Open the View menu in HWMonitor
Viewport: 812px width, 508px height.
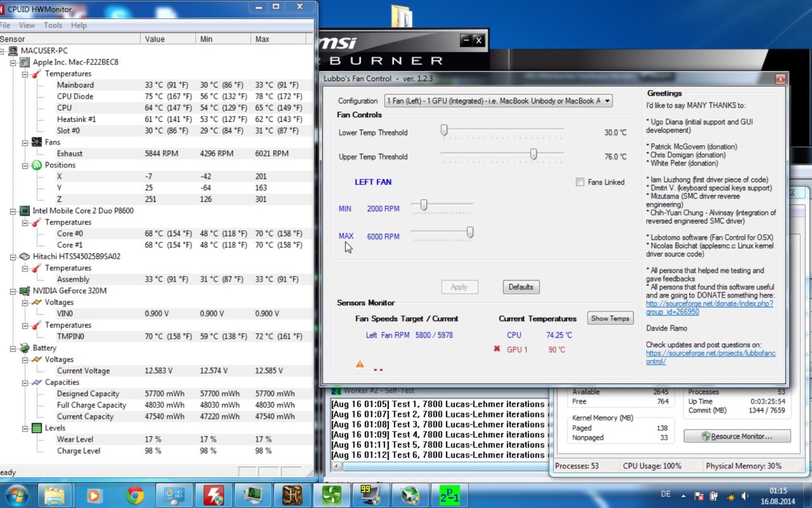27,25
